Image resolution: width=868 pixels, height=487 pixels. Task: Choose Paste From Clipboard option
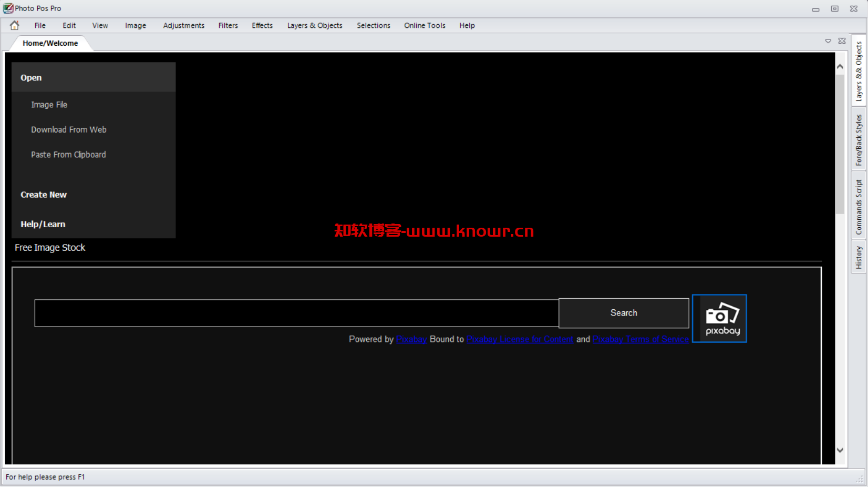(x=68, y=155)
